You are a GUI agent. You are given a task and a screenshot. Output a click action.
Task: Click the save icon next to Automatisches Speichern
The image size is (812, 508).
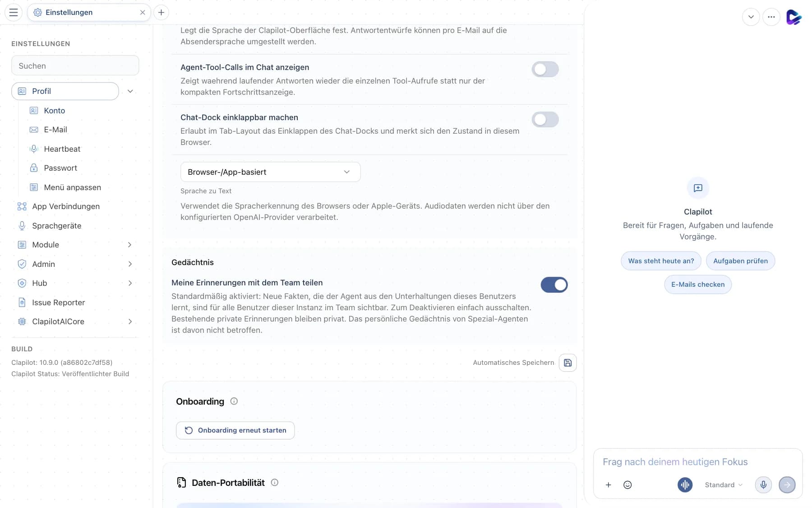coord(567,363)
